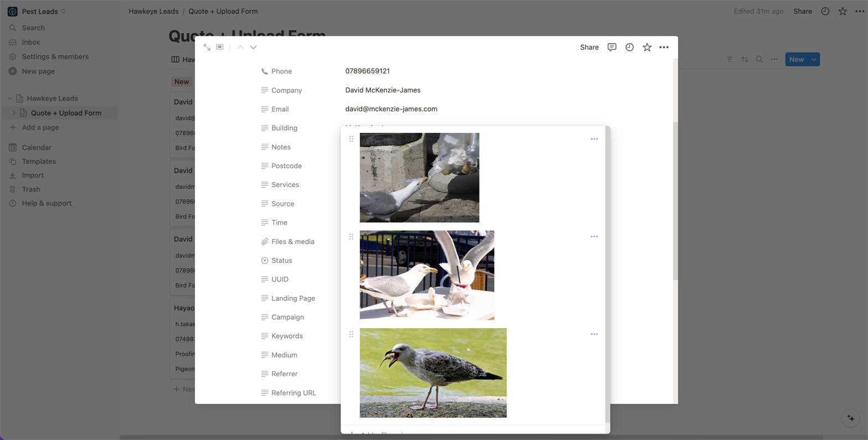The height and width of the screenshot is (440, 868).
Task: Click the Hawkeye Leads breadcrumb link
Action: coord(153,11)
